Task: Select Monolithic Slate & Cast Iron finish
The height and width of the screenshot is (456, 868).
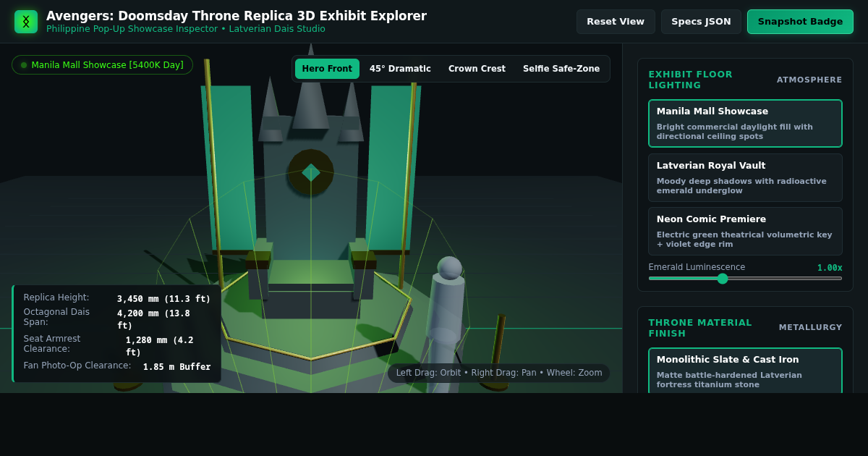Action: [x=745, y=371]
